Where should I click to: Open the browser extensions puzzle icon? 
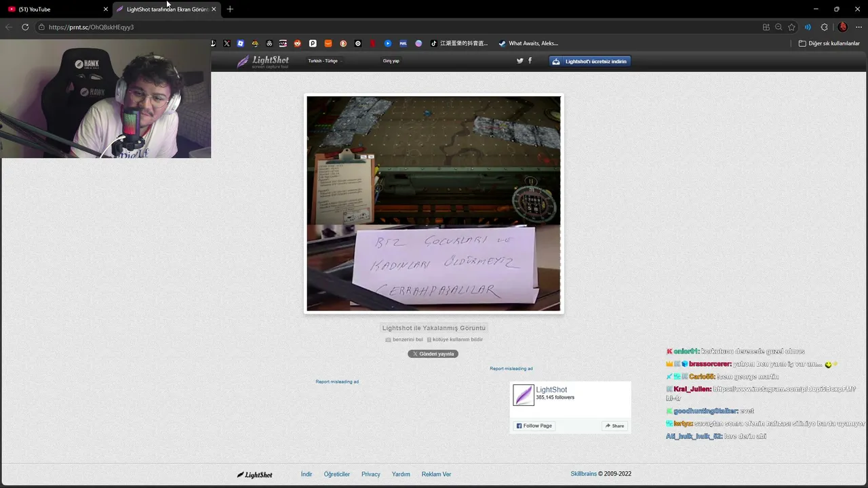(825, 27)
